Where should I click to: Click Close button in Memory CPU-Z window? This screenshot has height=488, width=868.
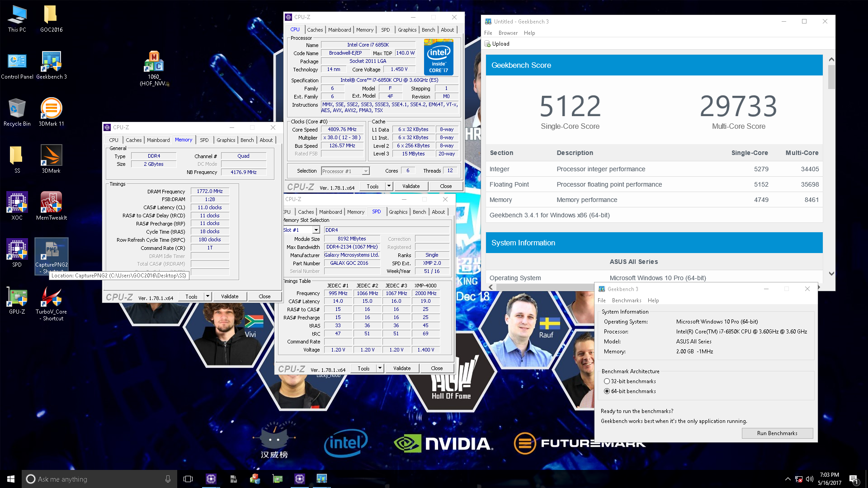pyautogui.click(x=264, y=296)
